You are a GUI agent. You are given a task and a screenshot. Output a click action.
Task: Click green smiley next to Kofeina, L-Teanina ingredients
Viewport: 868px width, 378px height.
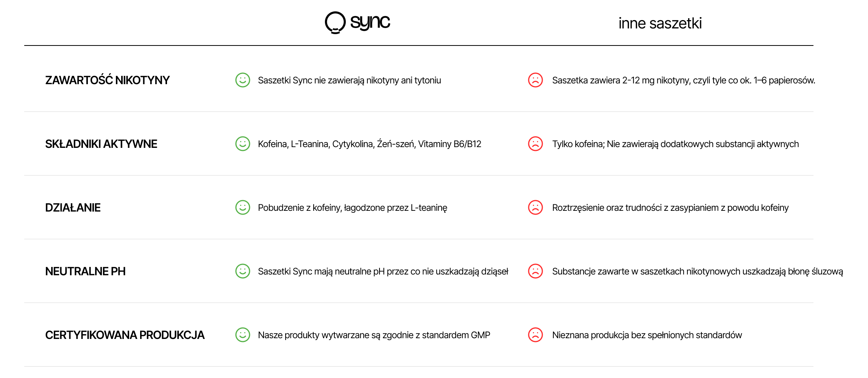pos(243,144)
